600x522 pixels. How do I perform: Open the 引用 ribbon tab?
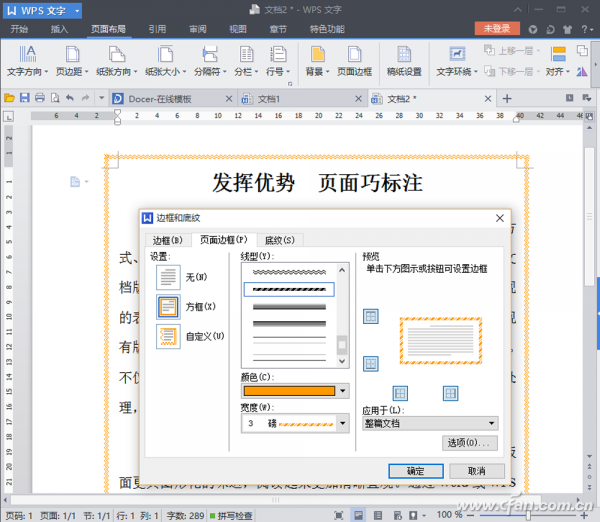pos(157,29)
